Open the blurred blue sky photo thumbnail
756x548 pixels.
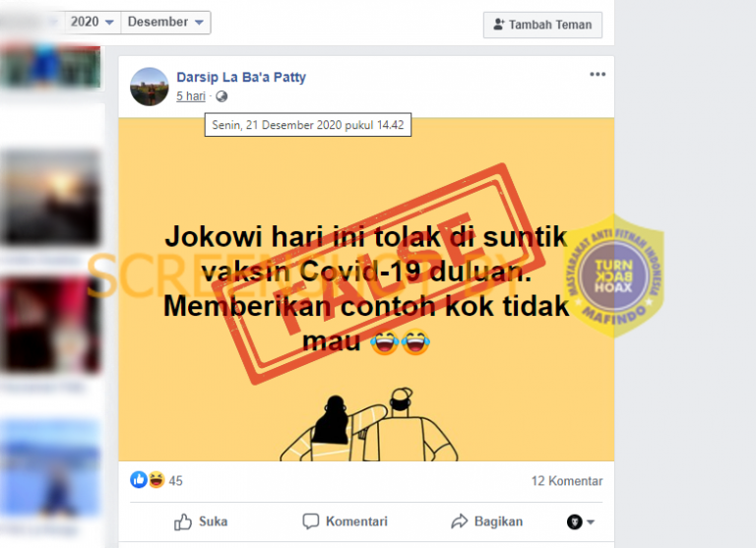point(50,466)
